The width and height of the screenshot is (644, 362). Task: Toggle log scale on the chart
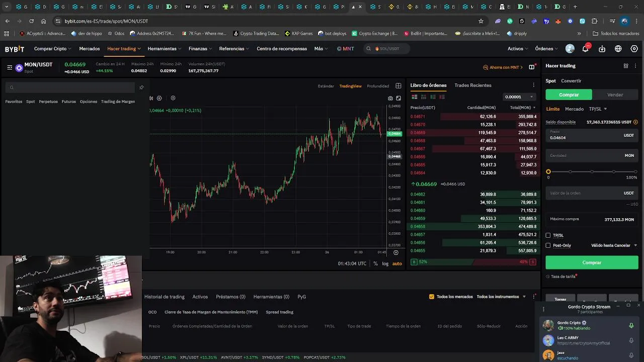[x=385, y=263]
